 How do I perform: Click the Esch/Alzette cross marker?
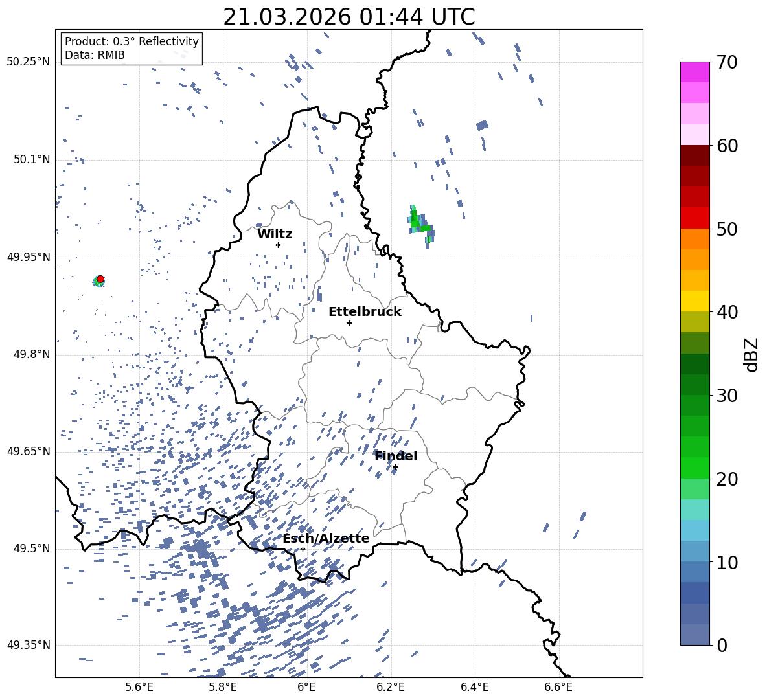pyautogui.click(x=303, y=549)
